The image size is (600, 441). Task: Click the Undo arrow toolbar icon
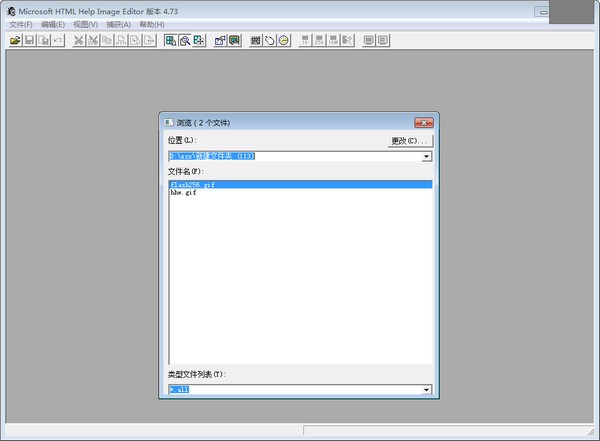[x=57, y=41]
